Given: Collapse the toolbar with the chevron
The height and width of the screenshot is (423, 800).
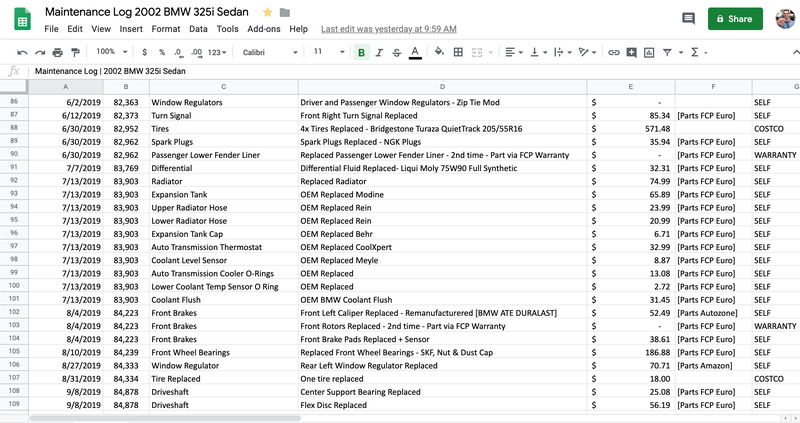Looking at the screenshot, I should pyautogui.click(x=796, y=52).
